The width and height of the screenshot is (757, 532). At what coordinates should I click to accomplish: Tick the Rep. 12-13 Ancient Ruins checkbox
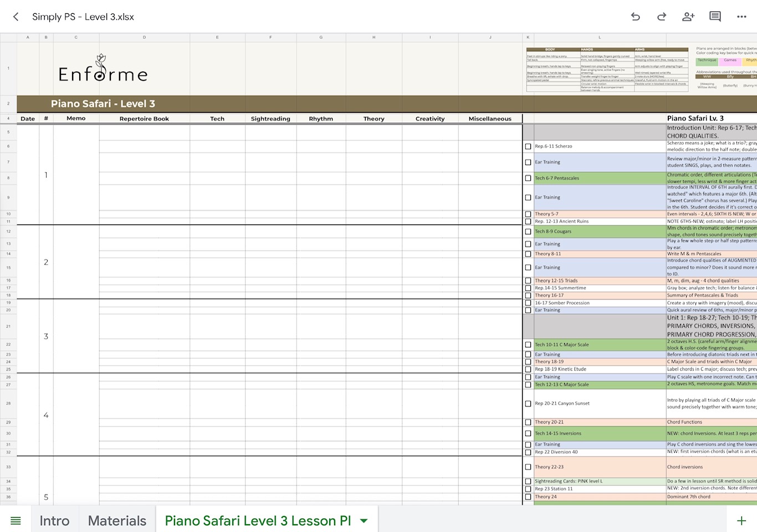528,221
